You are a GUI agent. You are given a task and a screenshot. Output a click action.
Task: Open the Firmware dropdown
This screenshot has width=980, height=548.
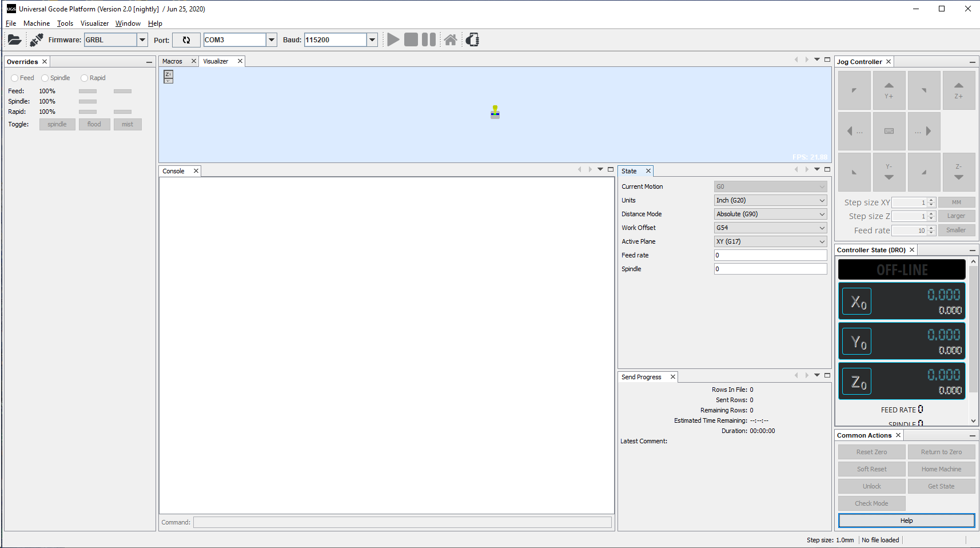142,40
